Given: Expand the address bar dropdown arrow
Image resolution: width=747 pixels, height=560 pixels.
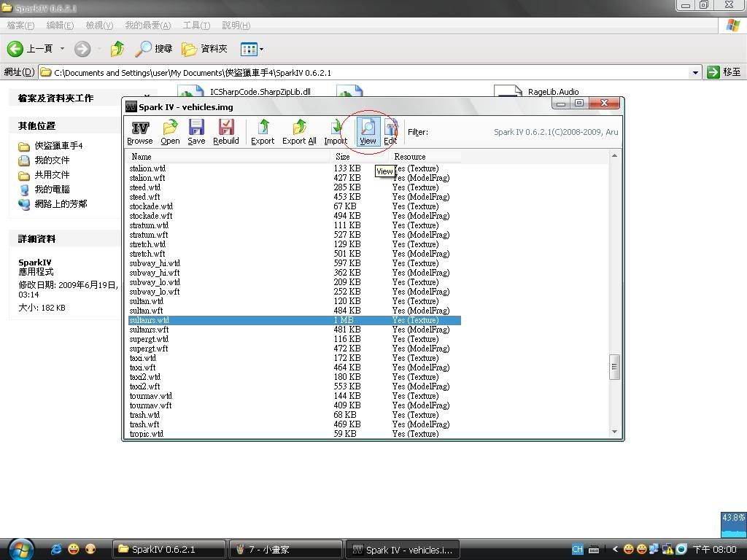Looking at the screenshot, I should tap(695, 72).
